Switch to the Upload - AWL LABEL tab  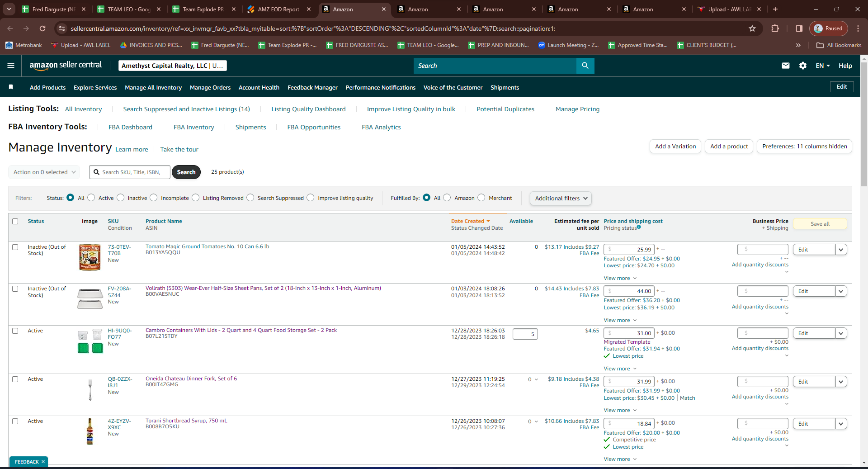point(729,9)
